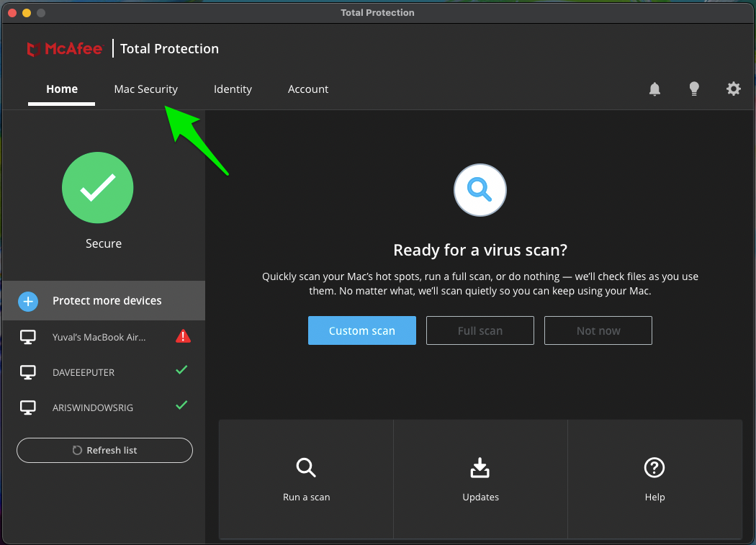Open the Account tab
This screenshot has width=756, height=545.
308,89
